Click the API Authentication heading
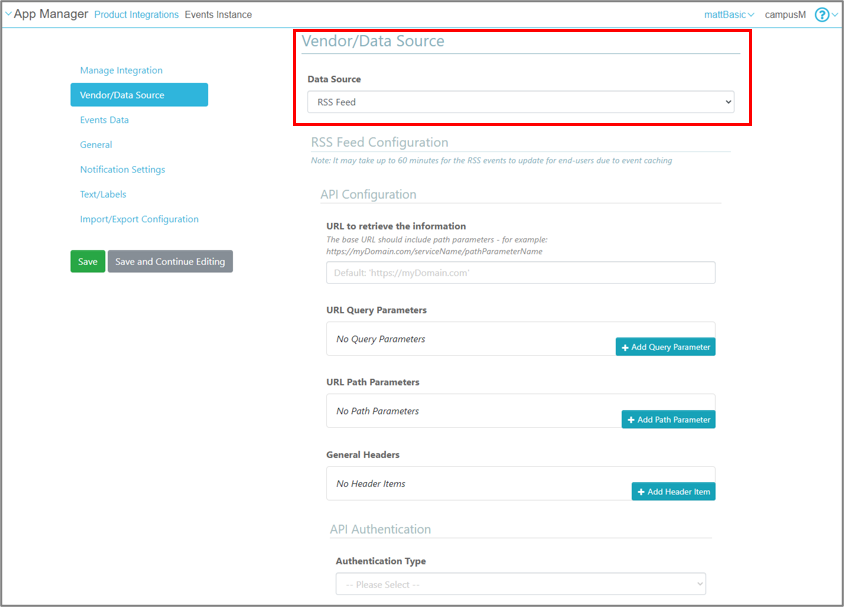The height and width of the screenshot is (607, 844). 380,529
